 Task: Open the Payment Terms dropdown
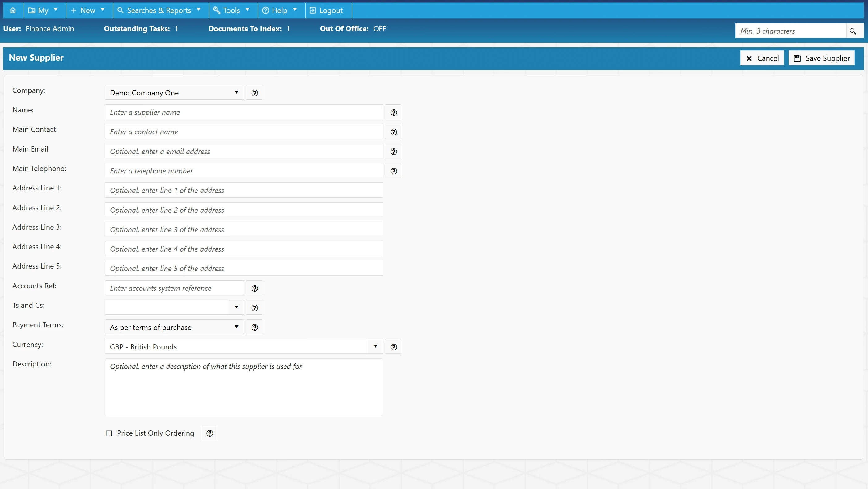pos(174,327)
